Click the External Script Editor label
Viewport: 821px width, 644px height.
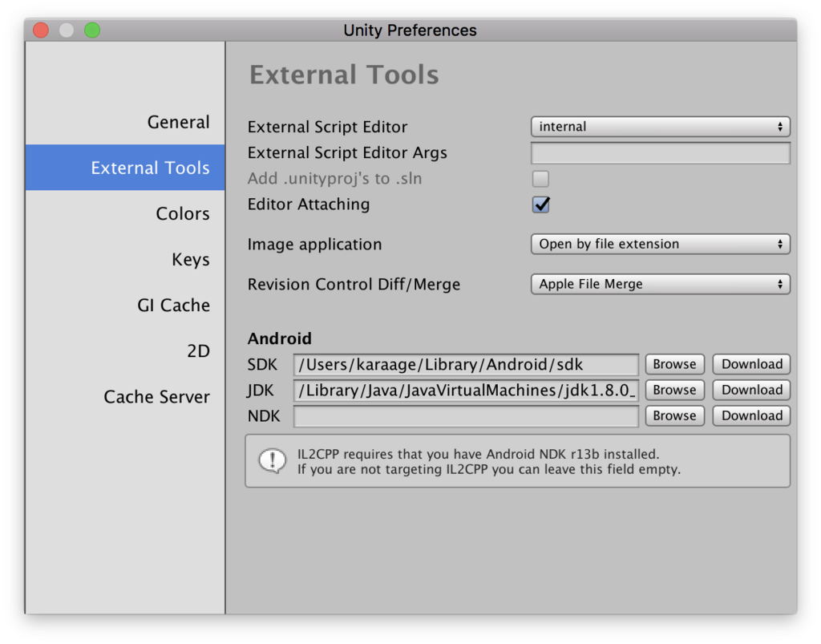tap(327, 127)
